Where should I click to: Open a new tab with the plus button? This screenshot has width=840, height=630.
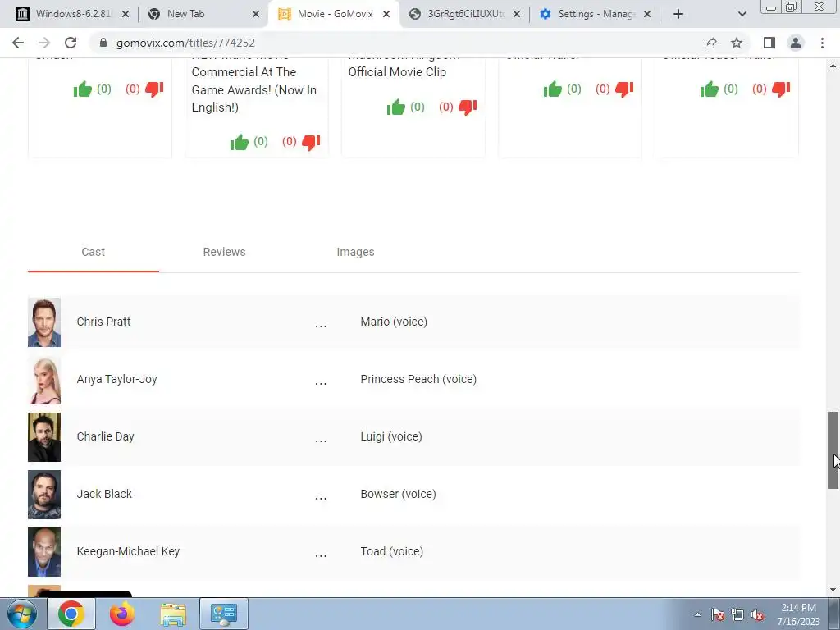(678, 14)
